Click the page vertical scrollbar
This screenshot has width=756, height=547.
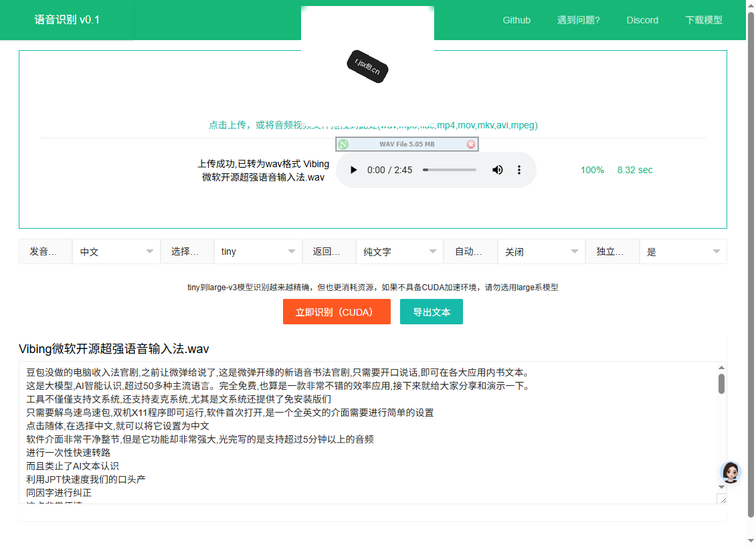[751, 264]
